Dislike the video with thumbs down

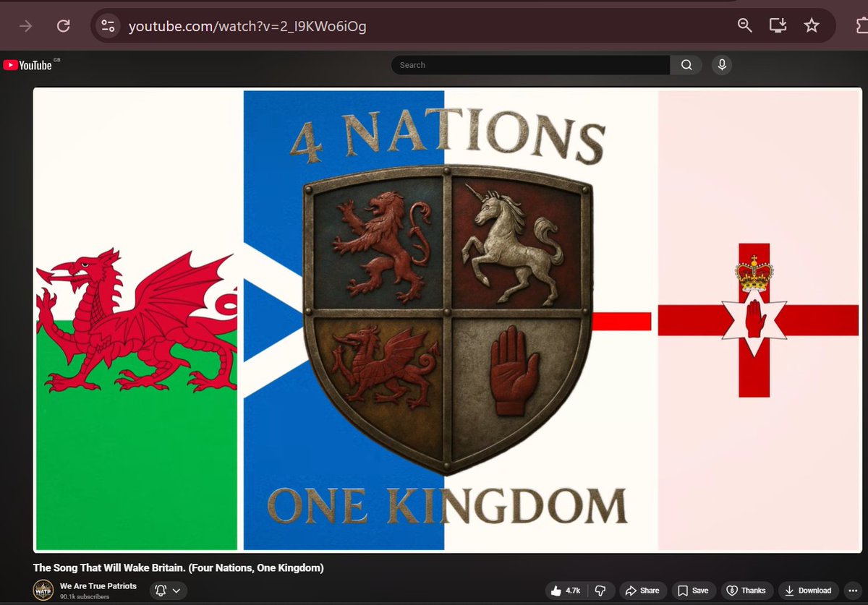600,591
